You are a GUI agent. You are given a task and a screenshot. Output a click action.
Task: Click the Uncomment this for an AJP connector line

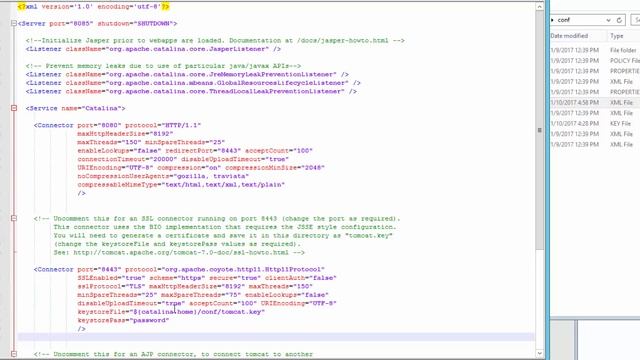pos(173,354)
